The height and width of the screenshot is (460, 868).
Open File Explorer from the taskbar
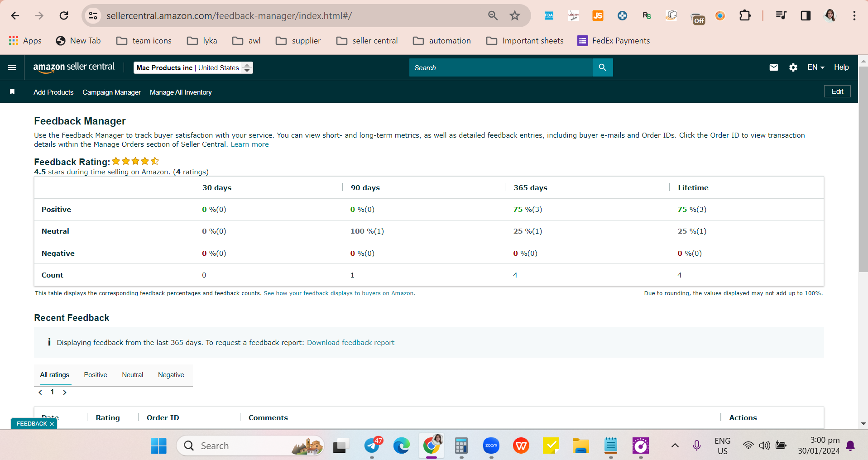tap(581, 446)
